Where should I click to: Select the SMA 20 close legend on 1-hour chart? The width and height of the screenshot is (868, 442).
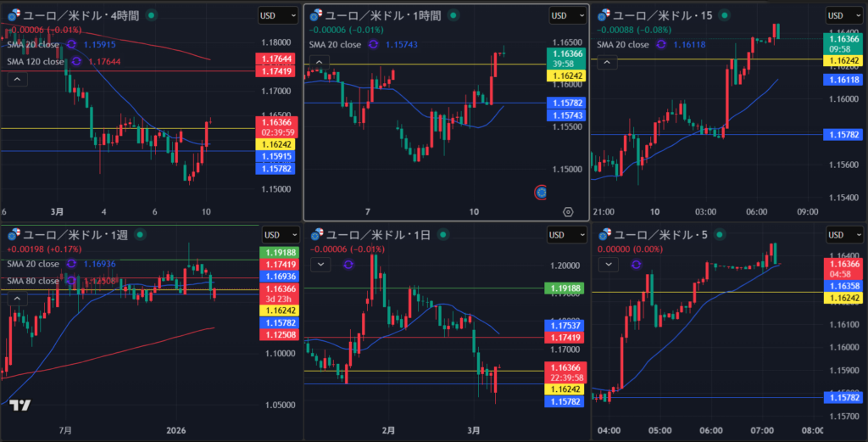click(336, 45)
